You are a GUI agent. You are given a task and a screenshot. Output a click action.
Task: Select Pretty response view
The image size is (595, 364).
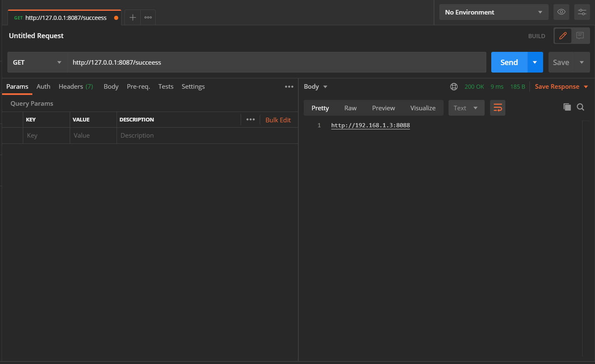click(x=320, y=108)
